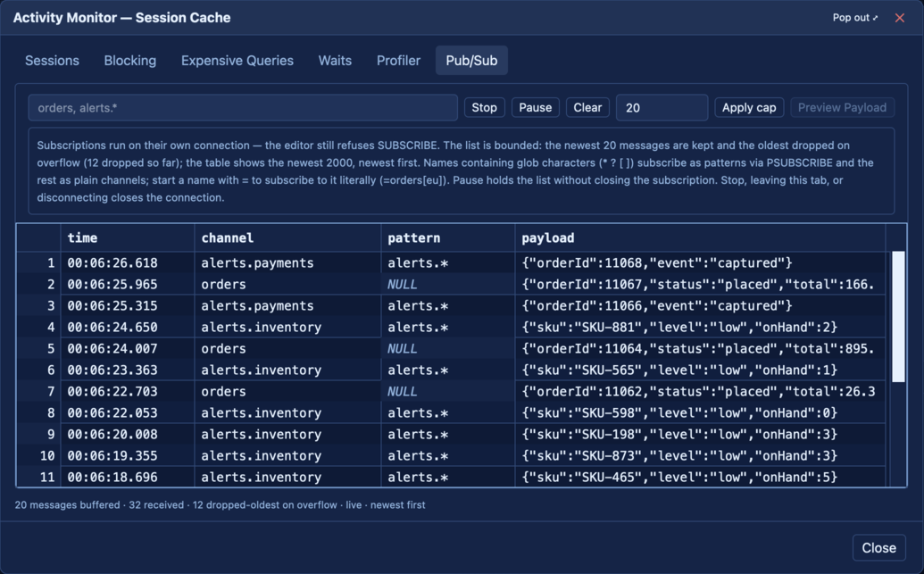924x574 pixels.
Task: Click orders channel in row 7
Action: point(287,392)
